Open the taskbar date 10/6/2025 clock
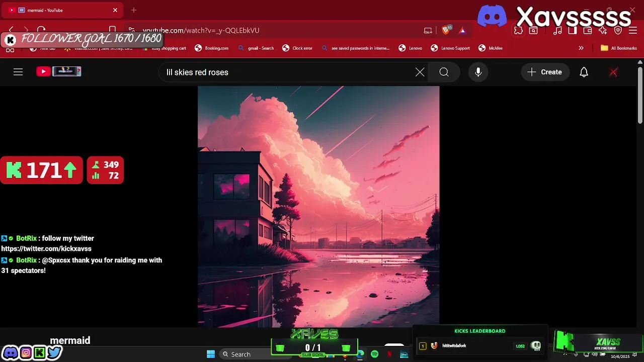644x362 pixels. pos(620,356)
